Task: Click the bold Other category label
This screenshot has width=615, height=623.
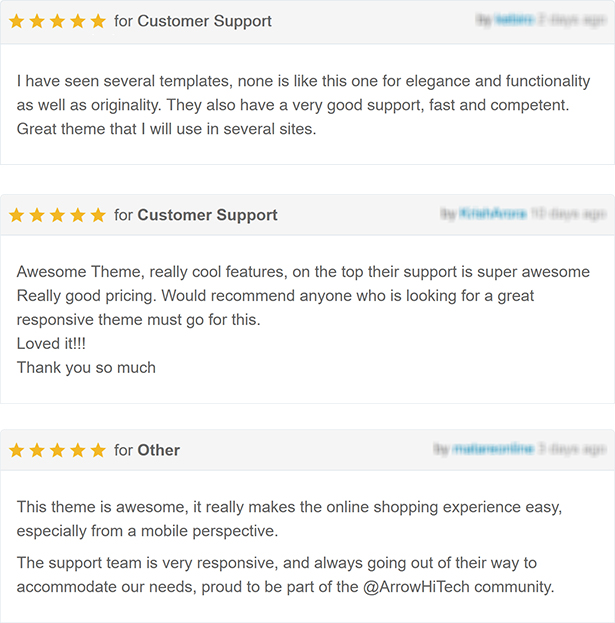Action: [159, 450]
